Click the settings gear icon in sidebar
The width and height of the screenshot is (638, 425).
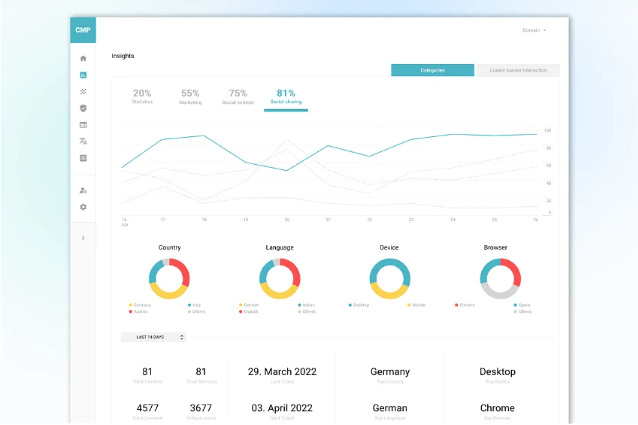point(83,207)
